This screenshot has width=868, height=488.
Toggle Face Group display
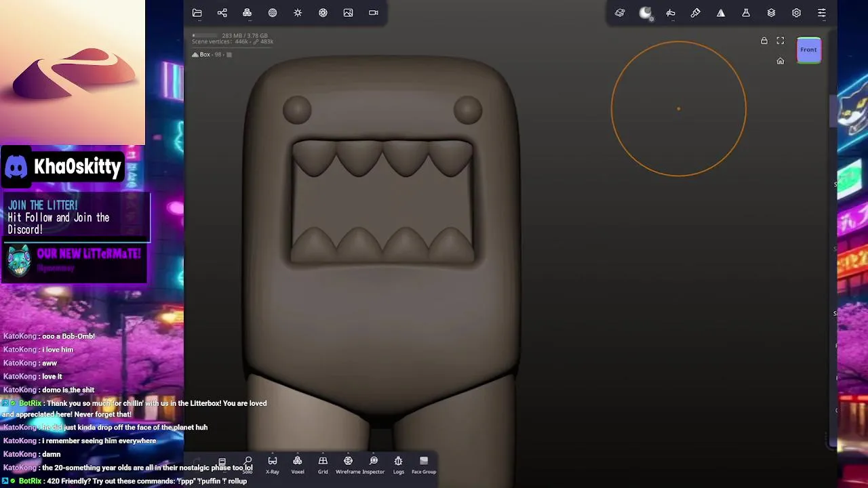[424, 465]
